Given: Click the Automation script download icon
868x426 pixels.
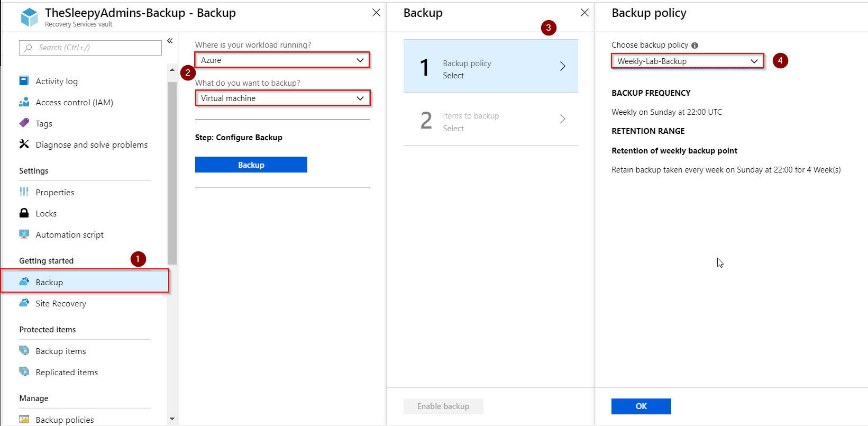Looking at the screenshot, I should coord(24,234).
